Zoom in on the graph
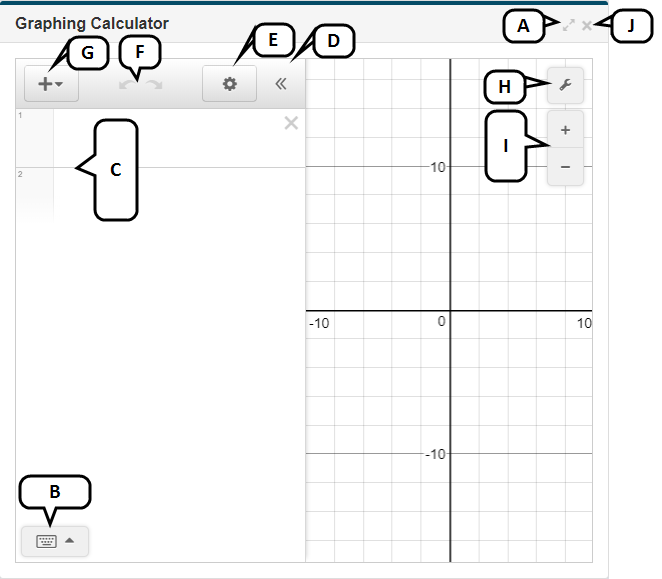Viewport: 662px width, 579px height. click(565, 130)
